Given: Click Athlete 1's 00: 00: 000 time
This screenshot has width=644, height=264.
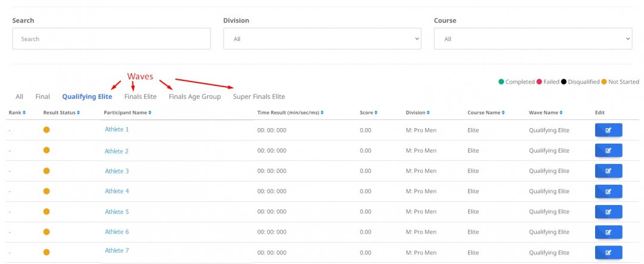Looking at the screenshot, I should 271,130.
